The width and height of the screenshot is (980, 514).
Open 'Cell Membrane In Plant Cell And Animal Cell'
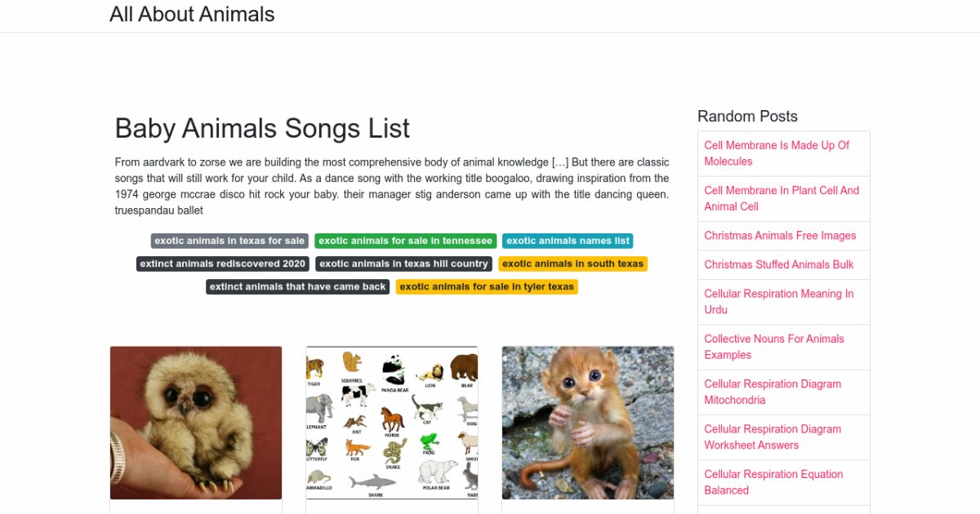pos(782,198)
